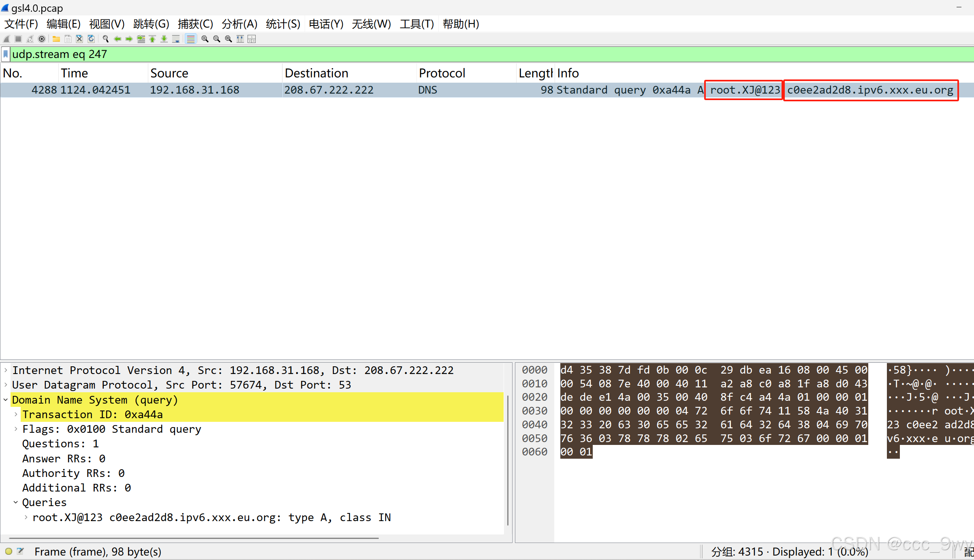Expand the Internet Protocol Version 4 row
This screenshot has width=974, height=560.
coord(6,370)
